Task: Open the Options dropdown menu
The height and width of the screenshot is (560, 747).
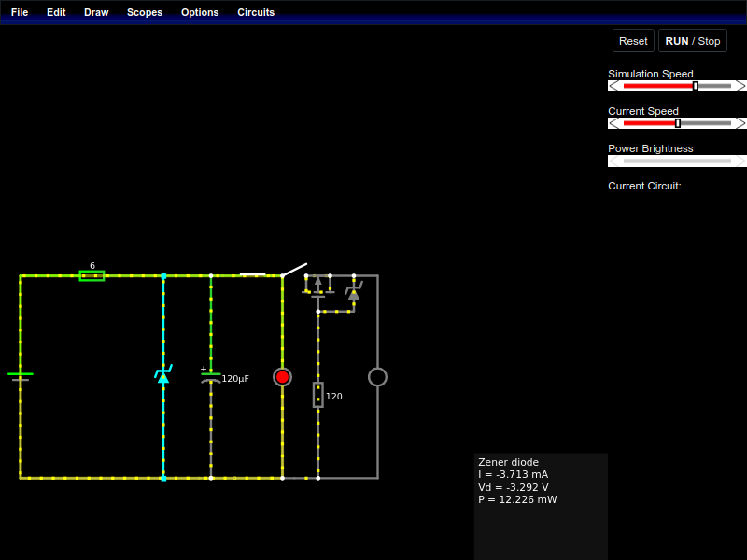Action: tap(200, 12)
